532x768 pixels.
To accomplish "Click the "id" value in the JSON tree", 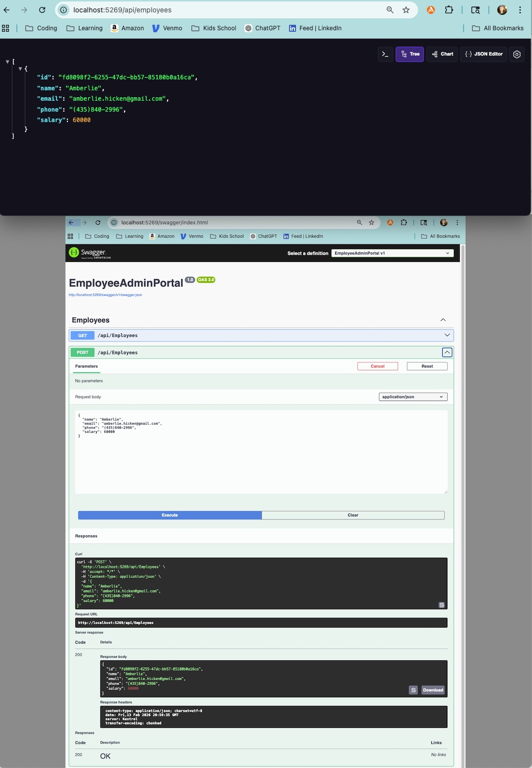I will click(126, 77).
